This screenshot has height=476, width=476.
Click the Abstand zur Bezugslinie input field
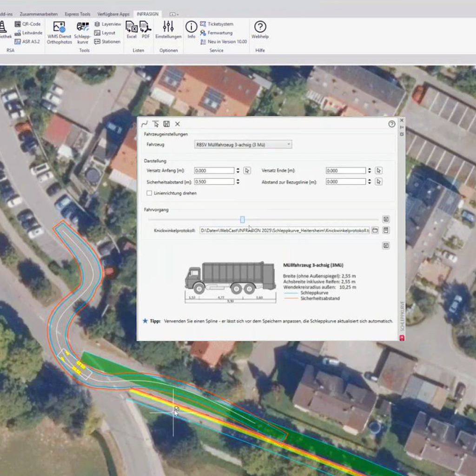345,182
